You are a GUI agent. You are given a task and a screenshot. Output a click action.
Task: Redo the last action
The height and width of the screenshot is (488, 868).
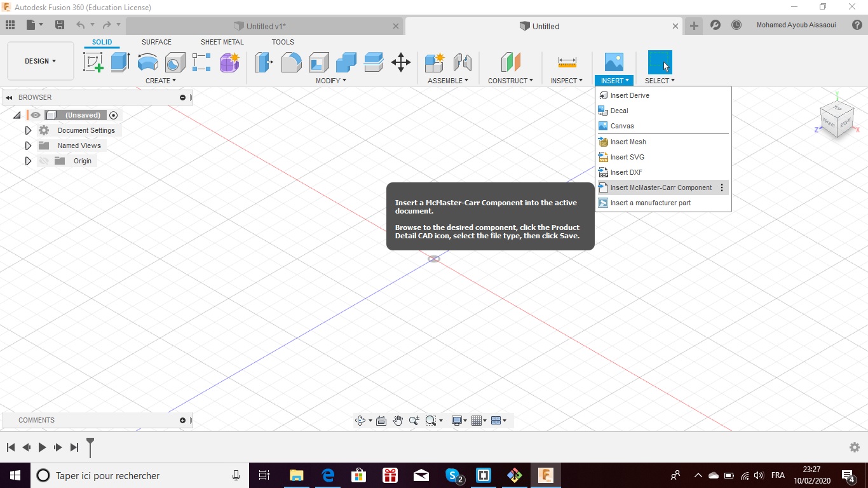tap(107, 25)
